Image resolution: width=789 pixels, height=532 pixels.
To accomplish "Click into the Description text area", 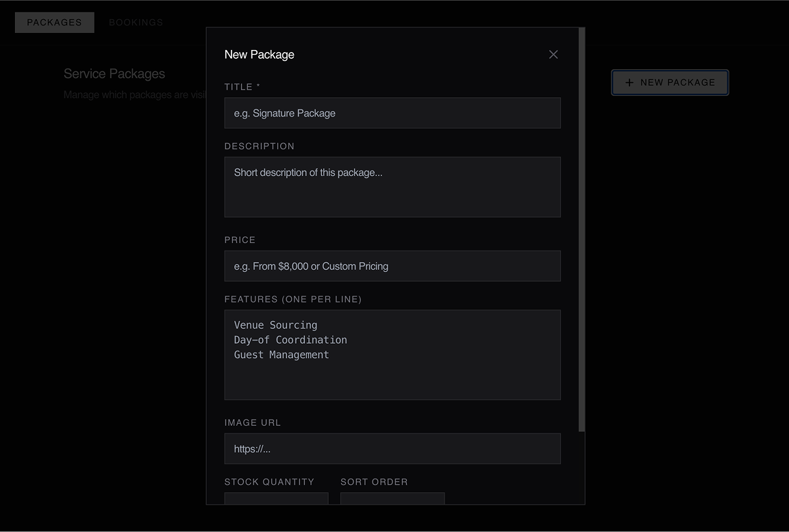I will click(392, 187).
